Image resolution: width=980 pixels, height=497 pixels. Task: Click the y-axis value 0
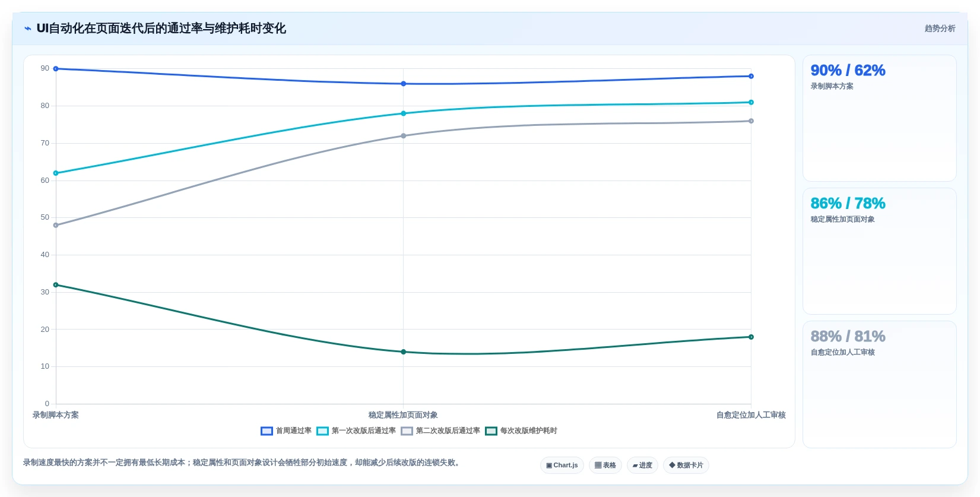(x=47, y=404)
